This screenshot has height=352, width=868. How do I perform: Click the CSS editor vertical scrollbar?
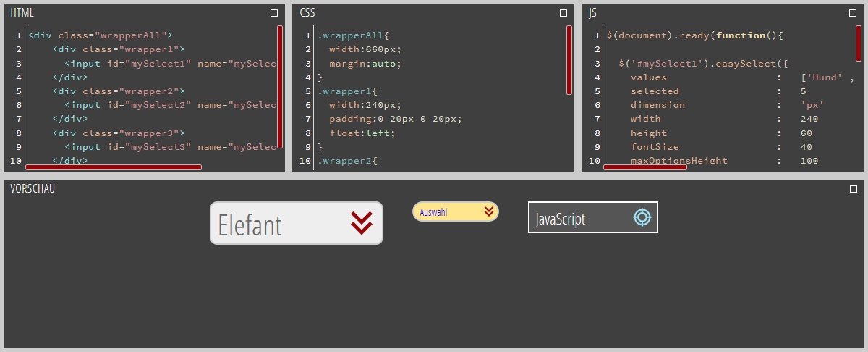[x=569, y=60]
